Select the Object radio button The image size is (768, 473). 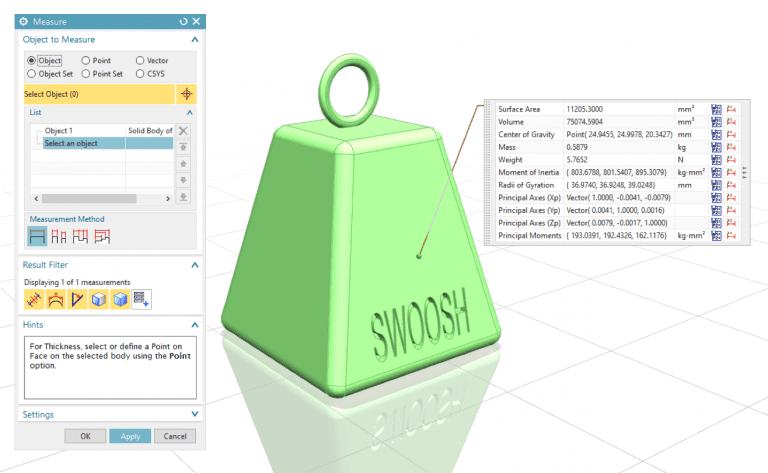point(31,60)
